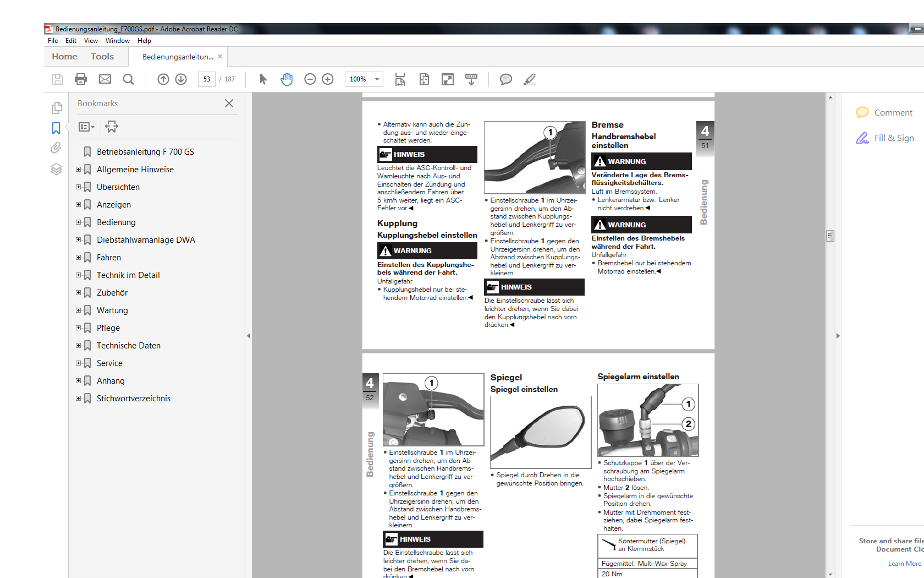Select the Hand pan tool

pyautogui.click(x=287, y=79)
